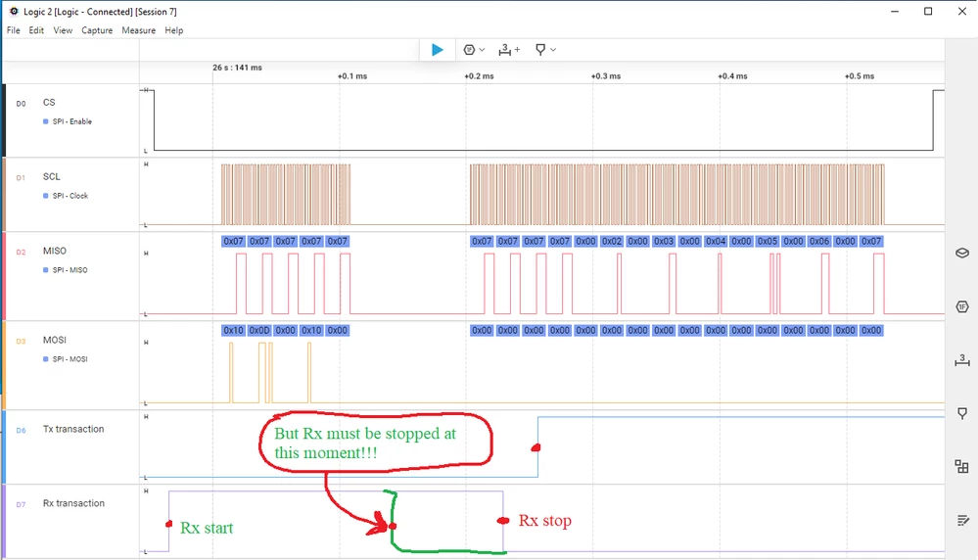Click the D2 channel number
Screen dimensions: 978x560
(x=22, y=253)
